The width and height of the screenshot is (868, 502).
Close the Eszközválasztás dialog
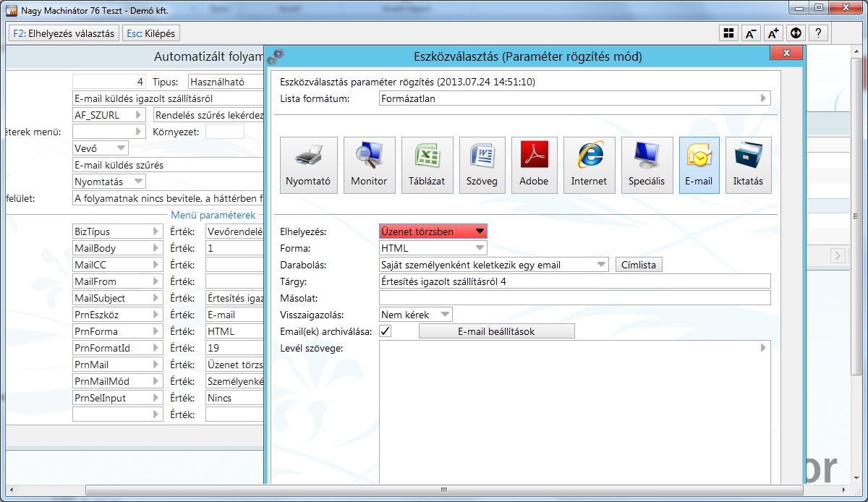click(x=786, y=54)
